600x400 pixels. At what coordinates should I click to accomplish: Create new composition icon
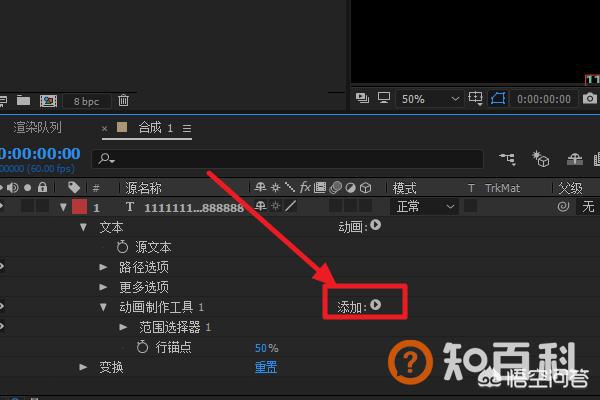pos(48,101)
